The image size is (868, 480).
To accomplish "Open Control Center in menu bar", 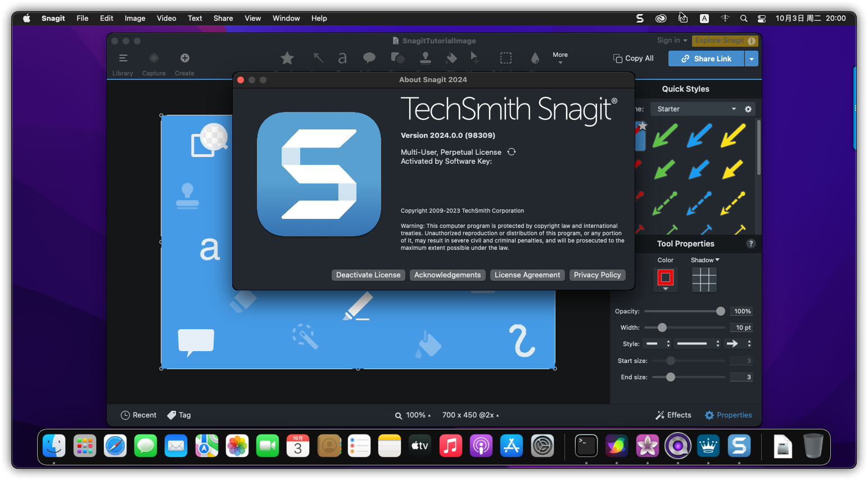I will (762, 19).
